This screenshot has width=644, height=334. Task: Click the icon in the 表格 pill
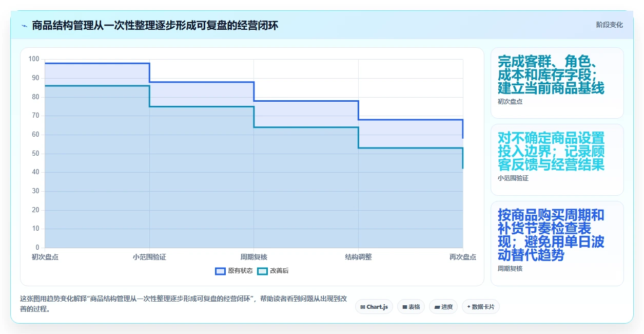405,307
